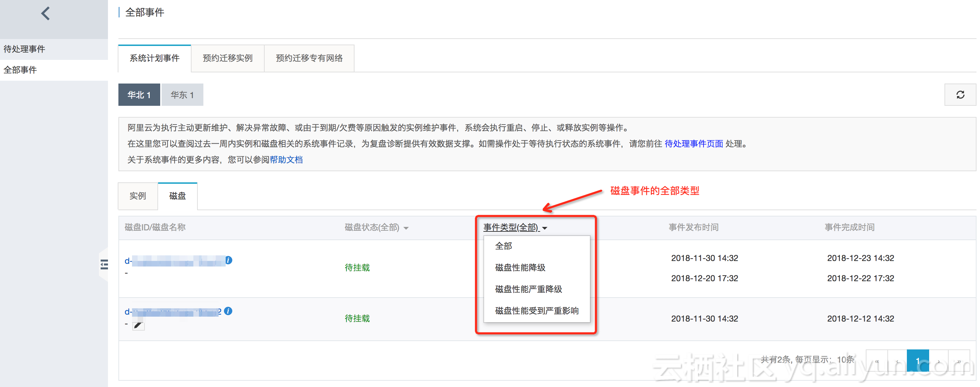Expand the 磁盘状态(全部) filter

(x=376, y=227)
